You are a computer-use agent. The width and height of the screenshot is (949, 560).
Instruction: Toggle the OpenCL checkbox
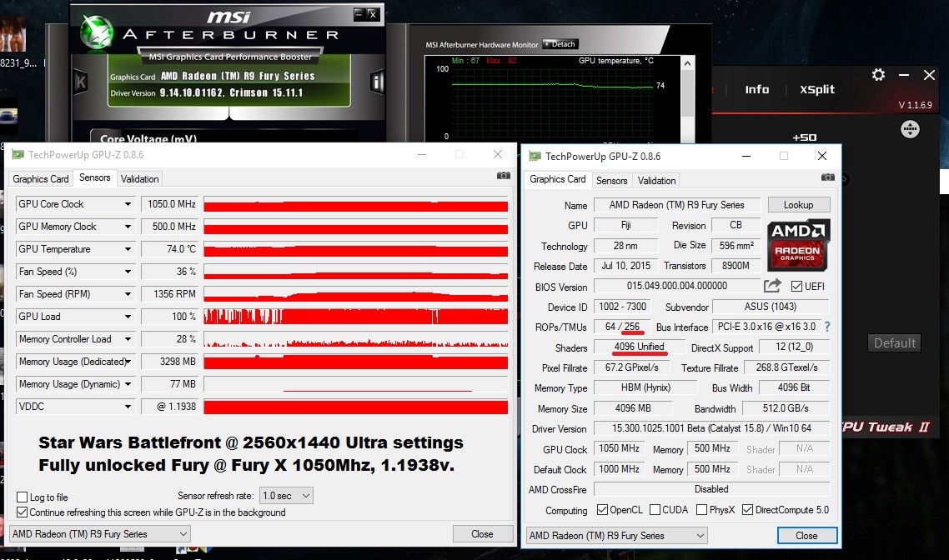(602, 510)
